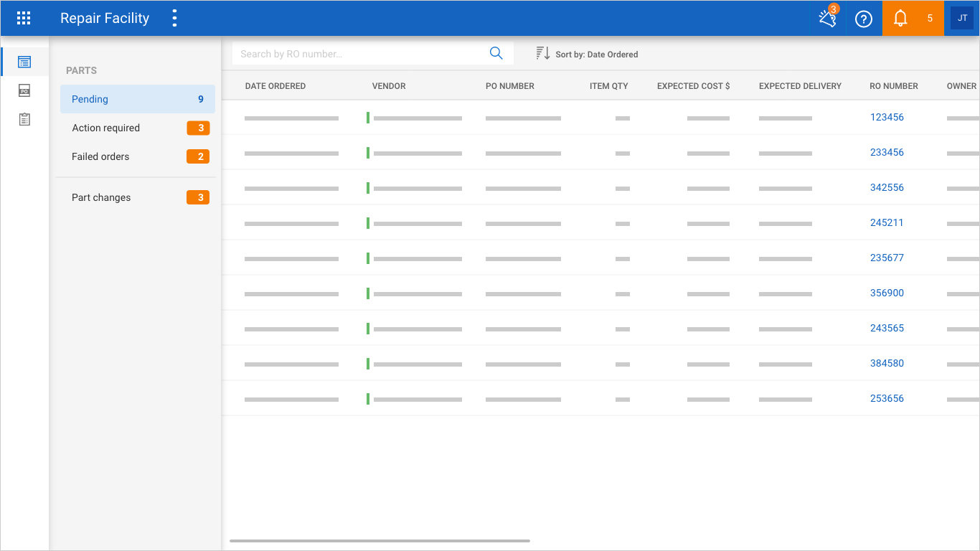
Task: Select the parts list icon in left rail
Action: 24,62
